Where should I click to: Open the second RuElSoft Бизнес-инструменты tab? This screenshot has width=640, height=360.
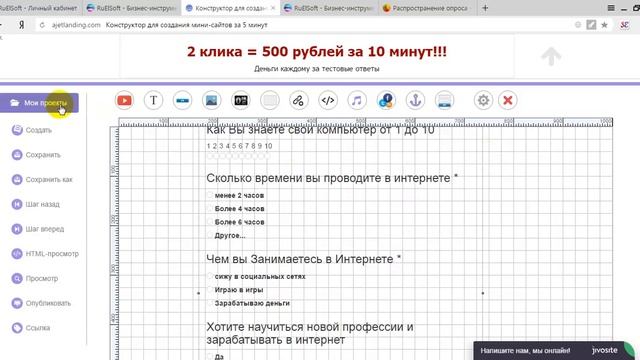click(x=132, y=8)
